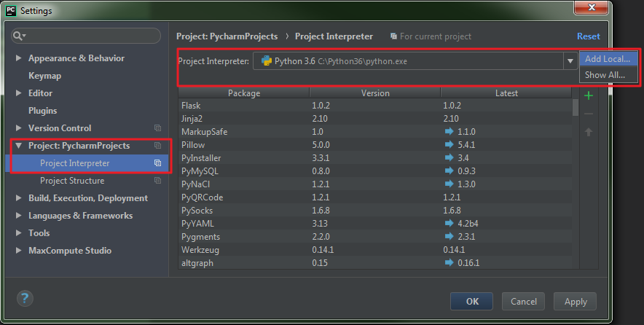
Task: Click the copy icon beside Project: PycharmProjects
Action: pyautogui.click(x=157, y=146)
